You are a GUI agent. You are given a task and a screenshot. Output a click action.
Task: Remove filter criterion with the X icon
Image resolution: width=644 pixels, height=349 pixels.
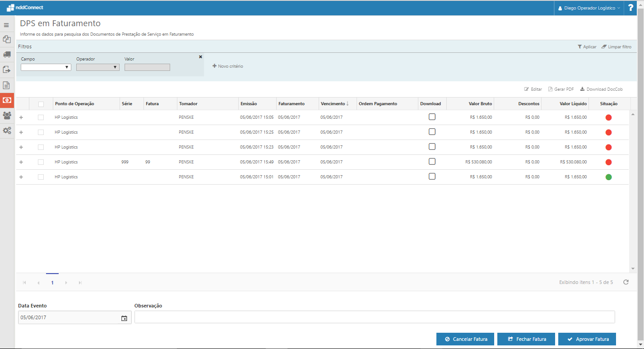200,56
